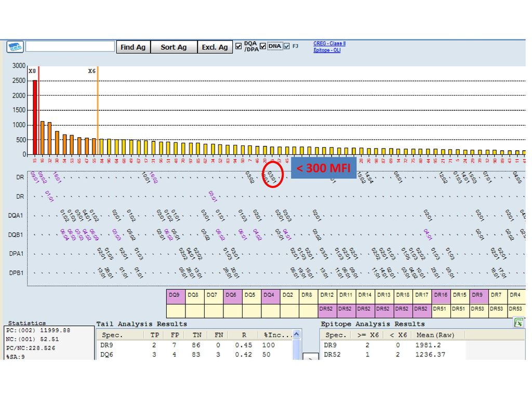The width and height of the screenshot is (532, 399).
Task: Select the DR18 antigen cell
Action: tap(403, 297)
